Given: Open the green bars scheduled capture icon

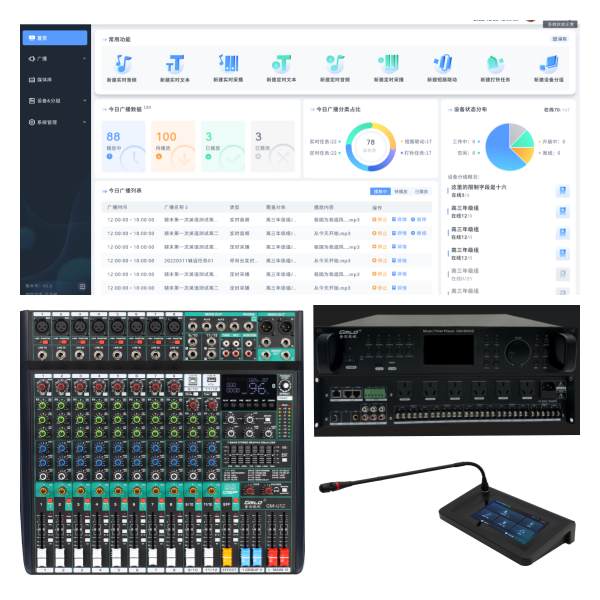Looking at the screenshot, I should tap(389, 64).
